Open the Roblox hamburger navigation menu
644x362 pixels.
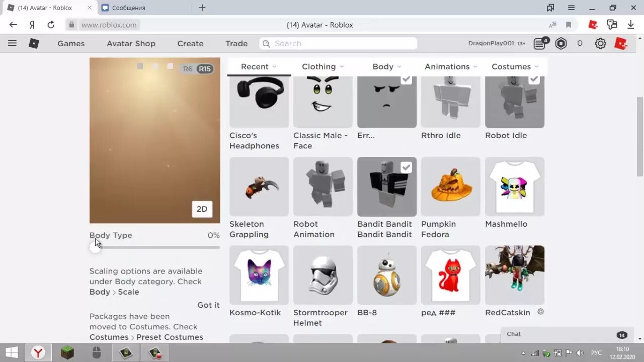click(x=12, y=43)
